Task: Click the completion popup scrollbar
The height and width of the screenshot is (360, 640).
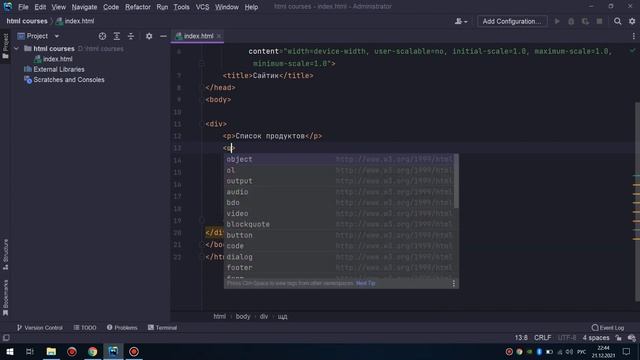Action: 456,181
